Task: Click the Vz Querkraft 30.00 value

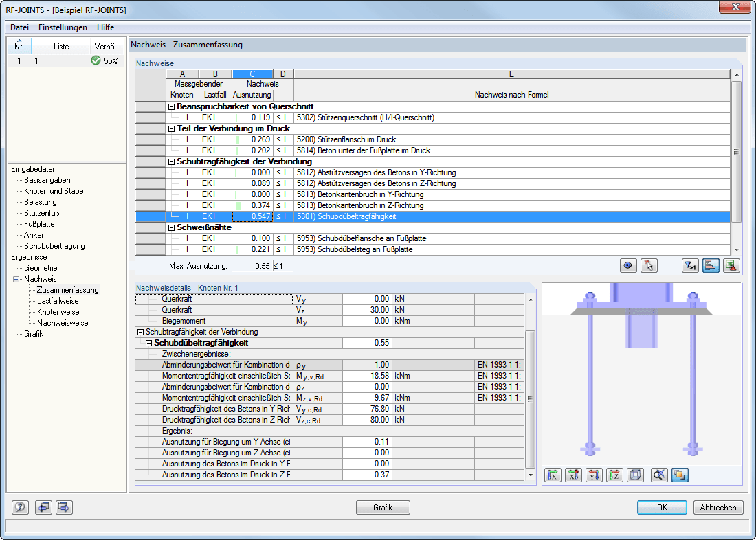Action: [367, 310]
